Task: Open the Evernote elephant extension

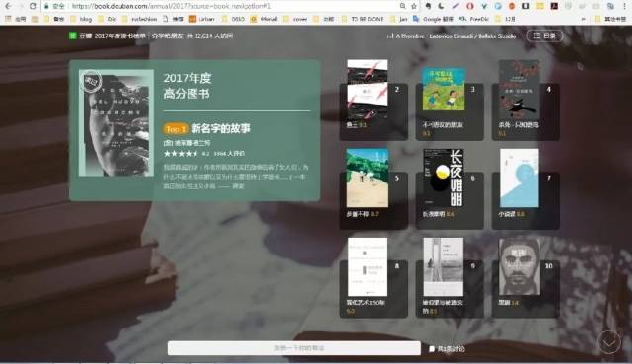Action: coord(428,6)
